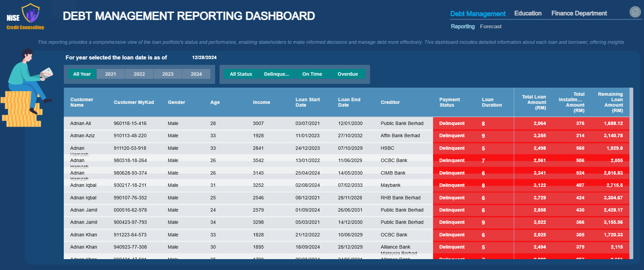Image resolution: width=644 pixels, height=270 pixels.
Task: Choose the 2023 year slicer
Action: (168, 74)
